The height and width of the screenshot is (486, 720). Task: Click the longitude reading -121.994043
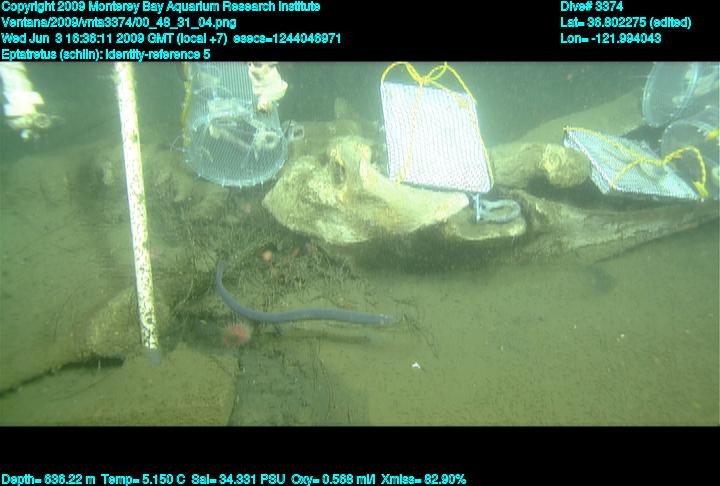click(611, 38)
